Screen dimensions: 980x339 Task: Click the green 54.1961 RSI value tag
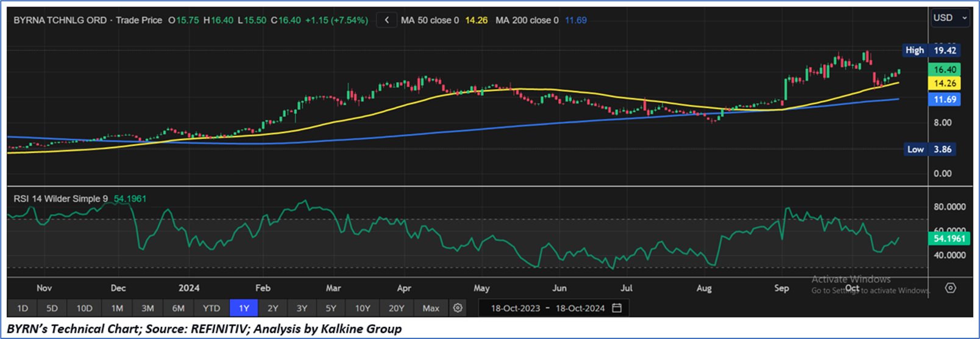pyautogui.click(x=949, y=238)
